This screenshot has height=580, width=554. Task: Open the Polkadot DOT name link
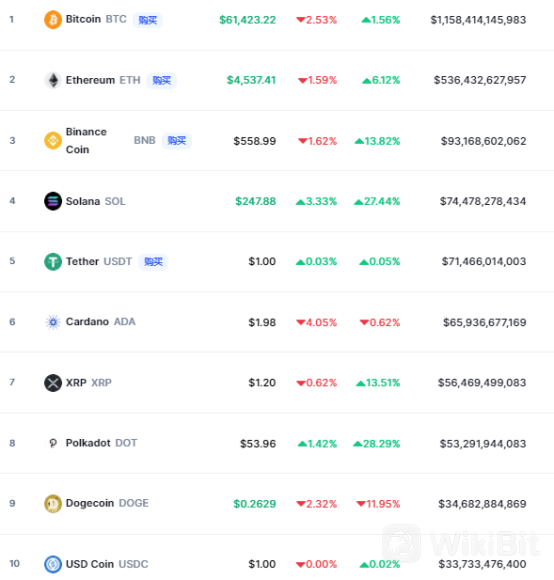point(101,443)
